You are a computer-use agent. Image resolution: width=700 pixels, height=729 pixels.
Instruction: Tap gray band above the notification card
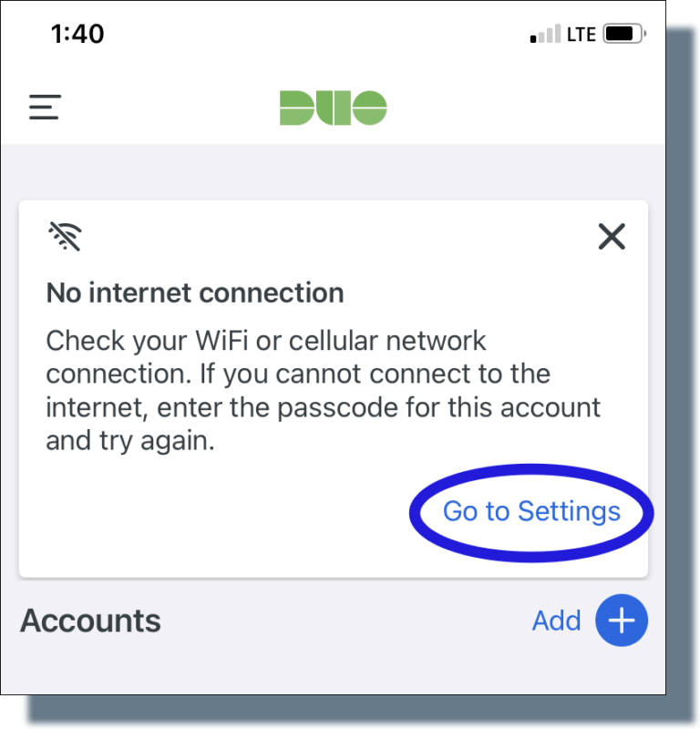[x=333, y=172]
